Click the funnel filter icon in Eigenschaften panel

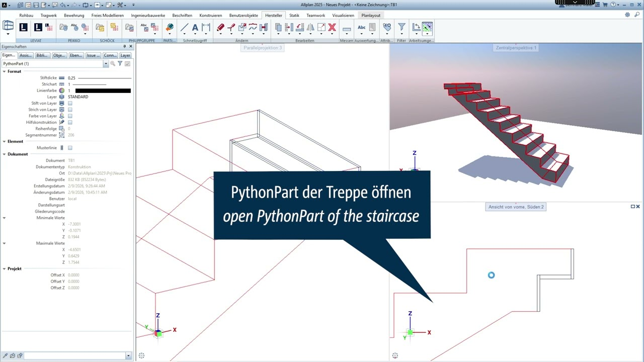[120, 64]
